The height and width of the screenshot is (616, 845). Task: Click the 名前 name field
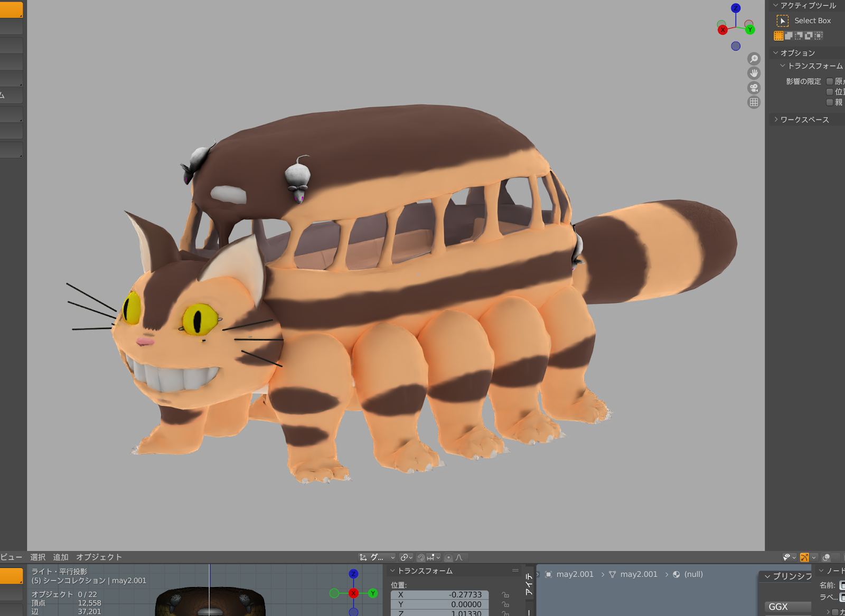(x=842, y=585)
